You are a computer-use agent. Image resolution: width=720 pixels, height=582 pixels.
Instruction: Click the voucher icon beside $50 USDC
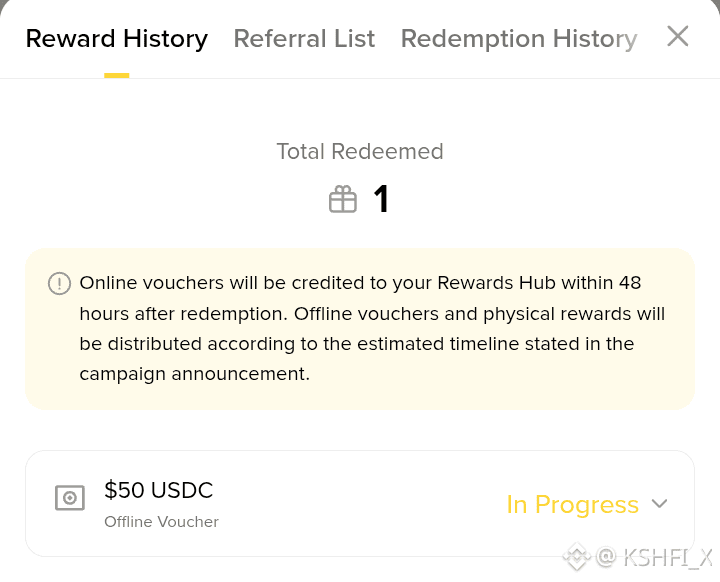click(x=70, y=497)
